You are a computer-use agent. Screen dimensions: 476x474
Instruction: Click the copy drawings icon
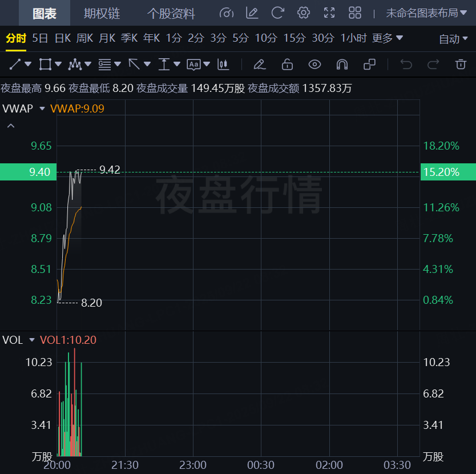(369, 64)
